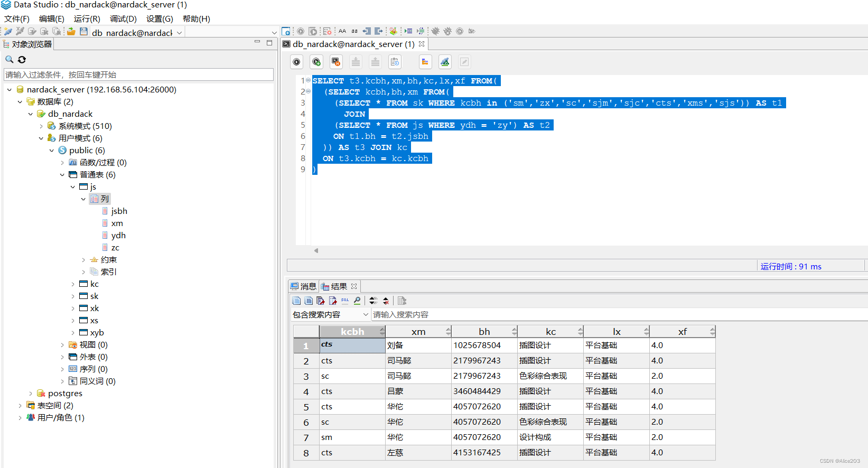Click the copy result icon in results toolbar
This screenshot has width=868, height=468.
[296, 301]
